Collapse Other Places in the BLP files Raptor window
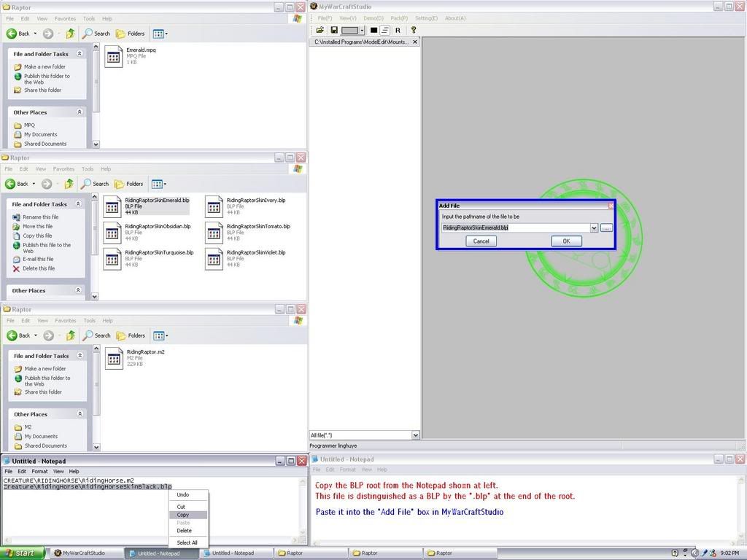Screen dimensions: 747x560 pyautogui.click(x=78, y=290)
